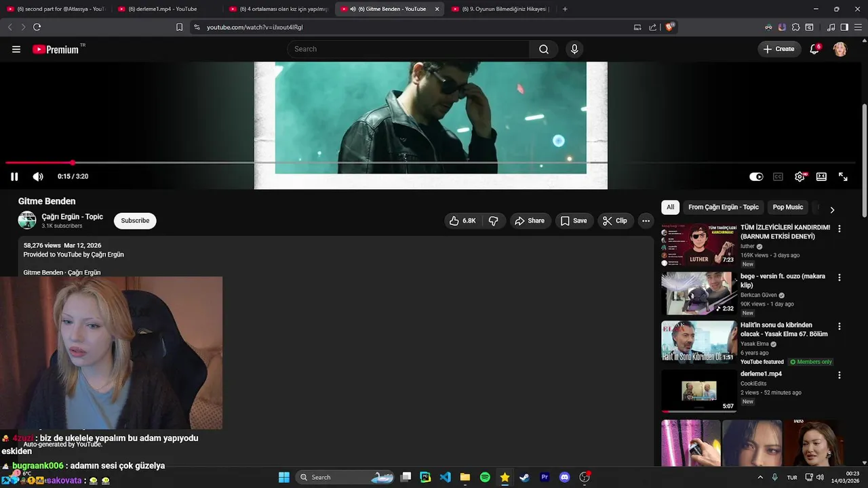Image resolution: width=868 pixels, height=488 pixels.
Task: Save the video to a playlist
Action: pos(574,220)
